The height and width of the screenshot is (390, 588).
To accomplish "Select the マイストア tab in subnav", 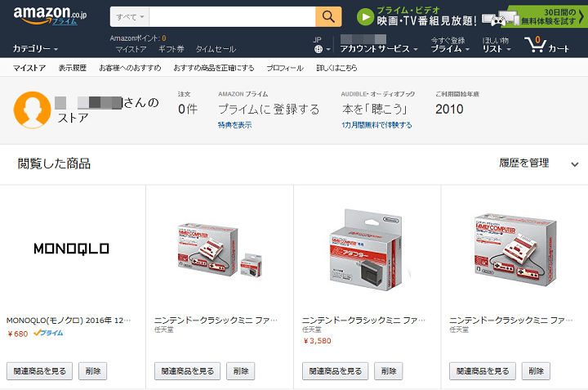I will [x=29, y=68].
